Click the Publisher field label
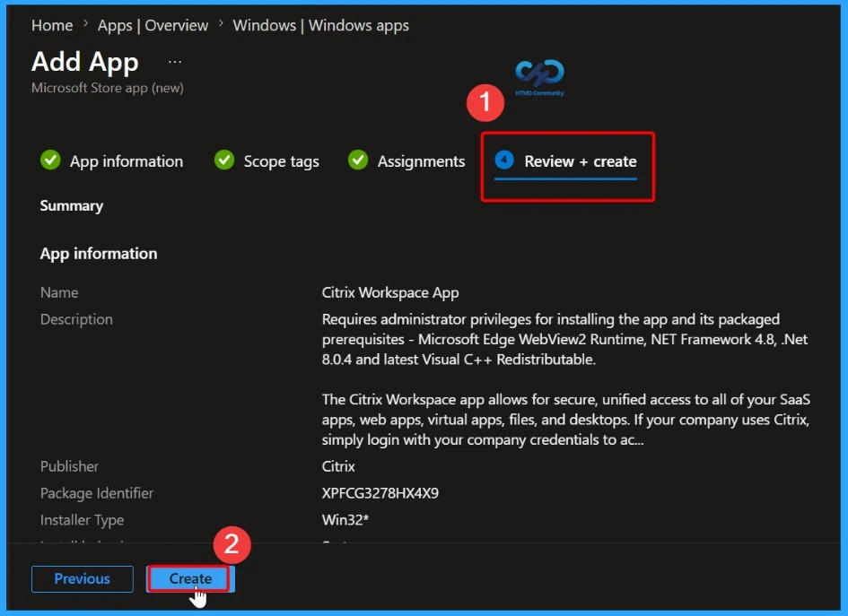 tap(69, 466)
